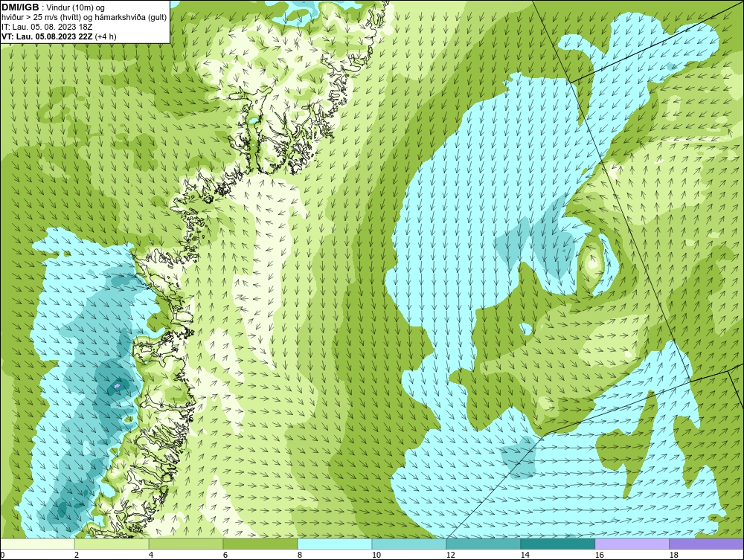Click the 18+ m/s purple legend swatch

(707, 544)
